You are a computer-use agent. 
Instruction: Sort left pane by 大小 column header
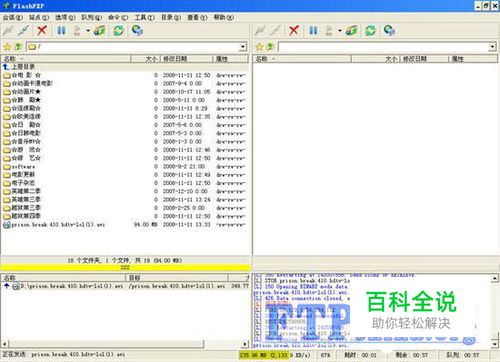[146, 59]
